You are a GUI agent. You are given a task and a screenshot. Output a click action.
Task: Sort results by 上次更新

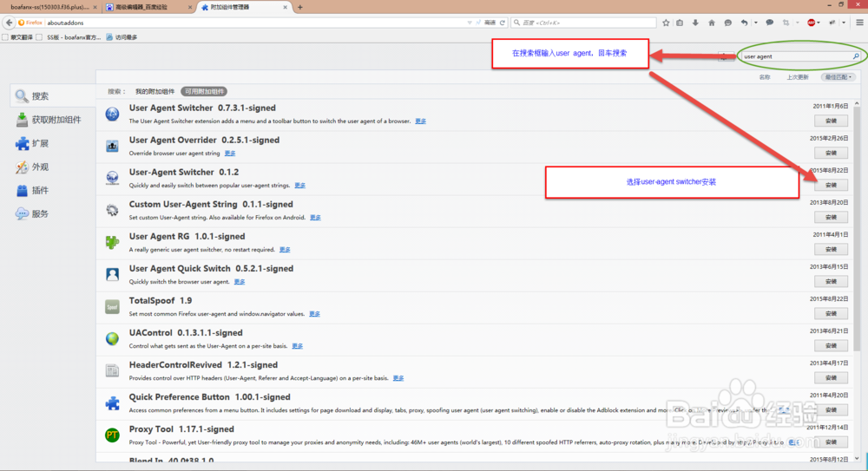(798, 77)
